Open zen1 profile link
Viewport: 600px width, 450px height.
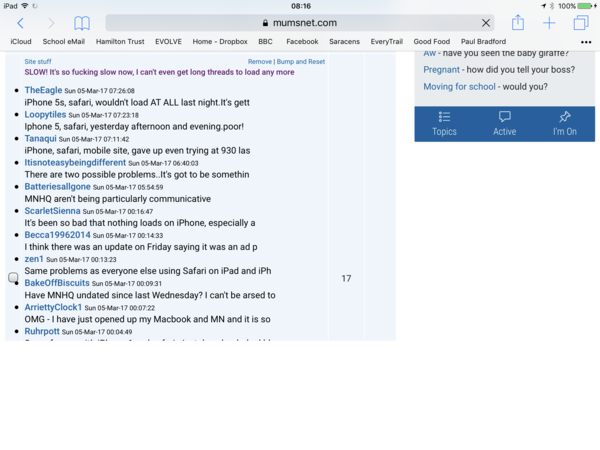click(x=34, y=259)
